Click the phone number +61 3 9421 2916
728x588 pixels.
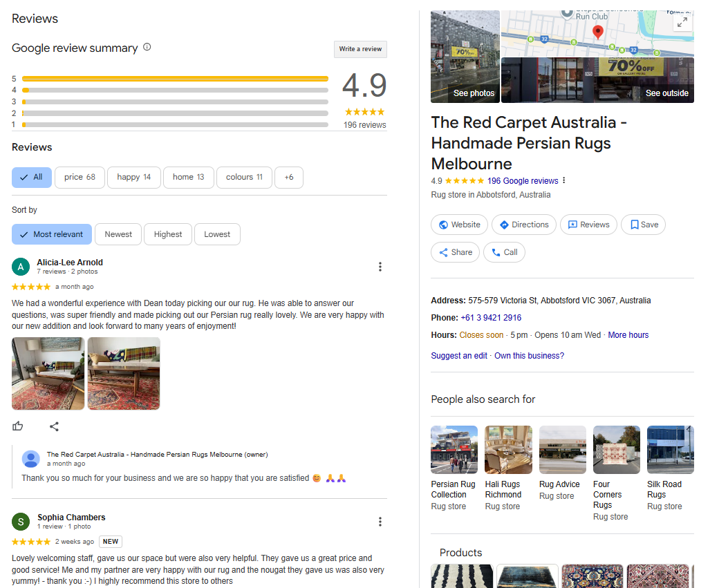(491, 318)
